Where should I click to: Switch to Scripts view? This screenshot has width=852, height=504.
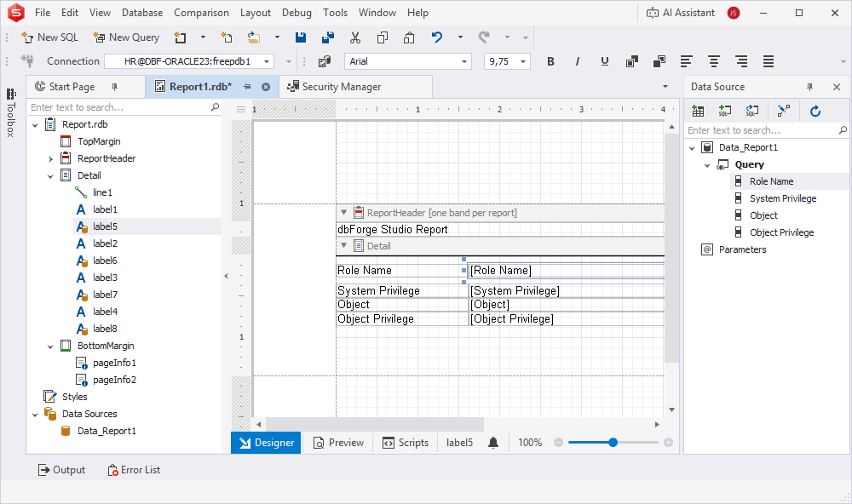[x=406, y=443]
